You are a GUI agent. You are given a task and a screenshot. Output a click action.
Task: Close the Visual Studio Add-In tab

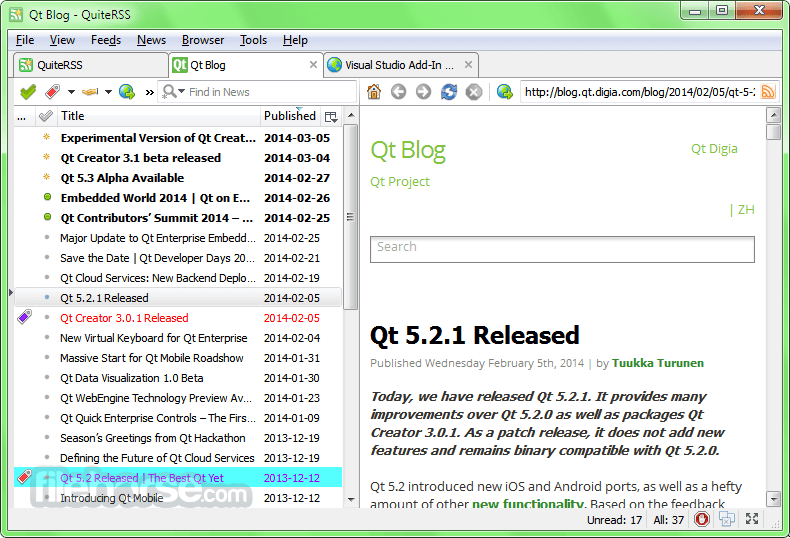coord(469,64)
